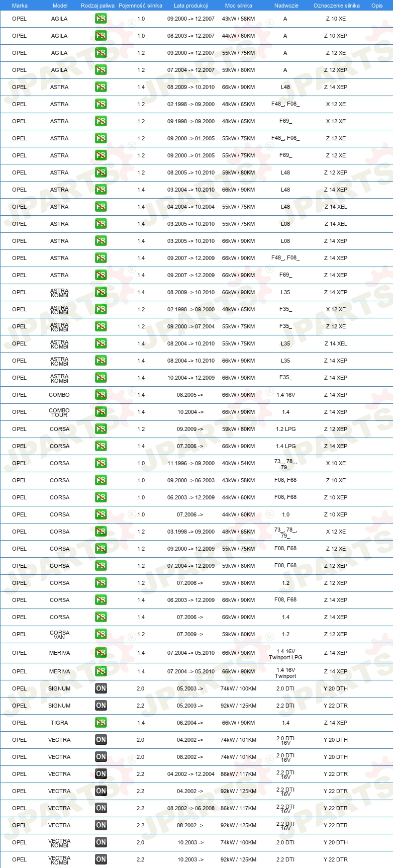The image size is (393, 868).
Task: Click the '10.2004 -> 12.2009' ASTRA KOMBI cell
Action: coord(191,378)
